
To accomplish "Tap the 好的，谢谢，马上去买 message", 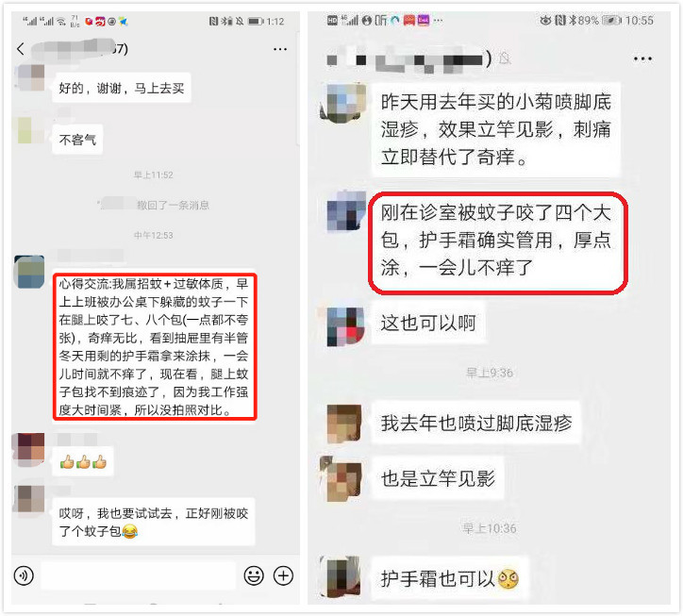I will (x=122, y=89).
